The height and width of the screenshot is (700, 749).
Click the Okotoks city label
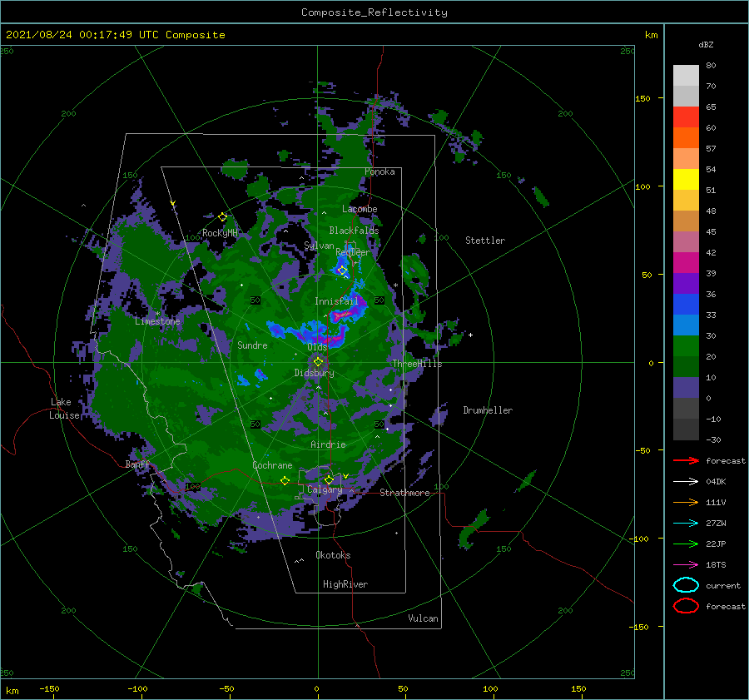[333, 555]
